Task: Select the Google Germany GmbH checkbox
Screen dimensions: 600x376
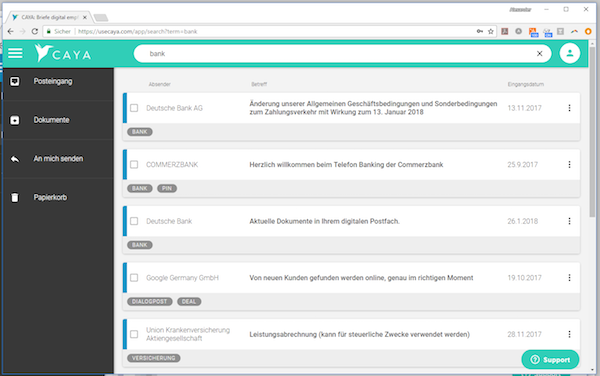Action: click(134, 278)
